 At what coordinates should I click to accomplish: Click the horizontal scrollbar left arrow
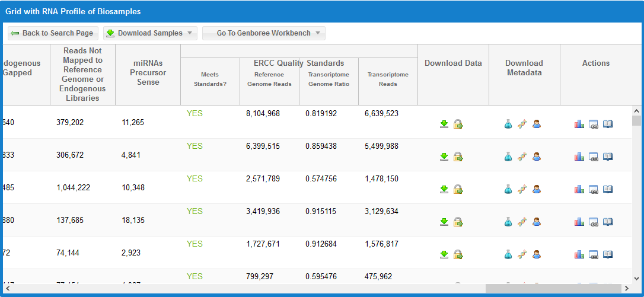pos(7,289)
